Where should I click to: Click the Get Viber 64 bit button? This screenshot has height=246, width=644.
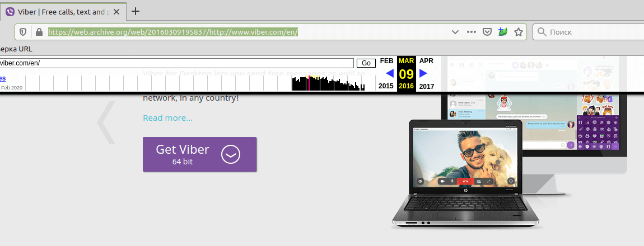tap(199, 154)
